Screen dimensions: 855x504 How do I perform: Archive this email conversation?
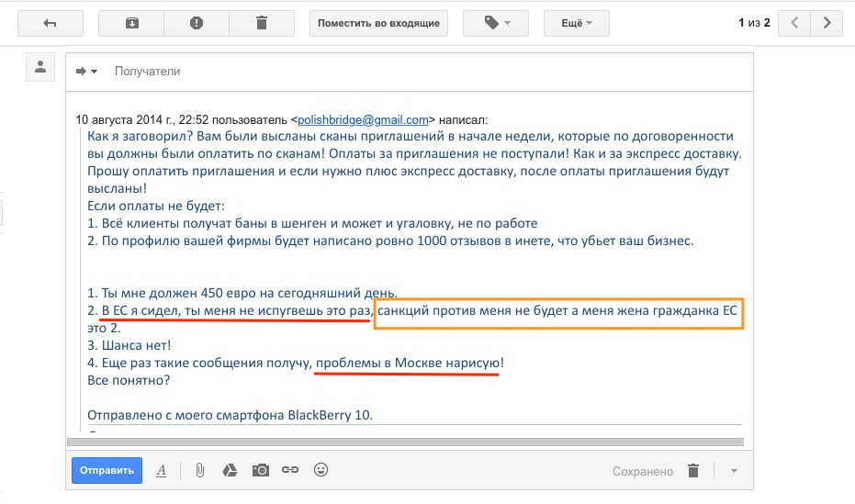[131, 23]
